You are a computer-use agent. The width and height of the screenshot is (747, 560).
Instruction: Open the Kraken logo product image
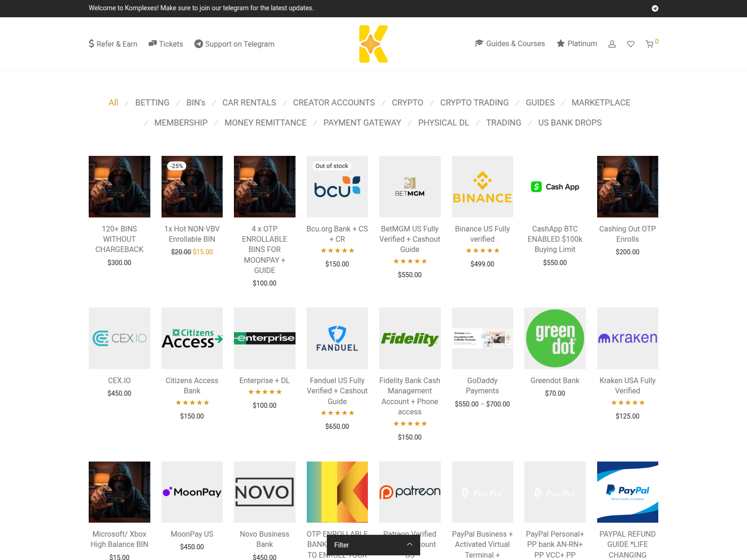pyautogui.click(x=627, y=338)
